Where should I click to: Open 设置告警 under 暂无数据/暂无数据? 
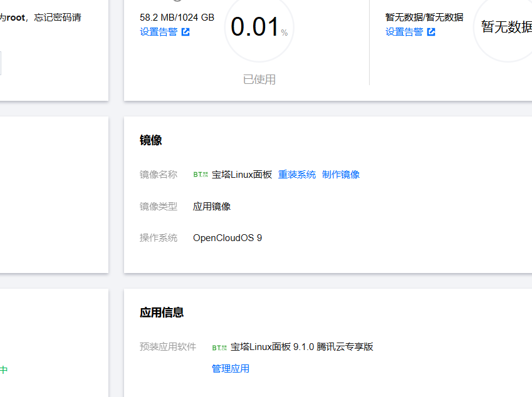(x=404, y=32)
